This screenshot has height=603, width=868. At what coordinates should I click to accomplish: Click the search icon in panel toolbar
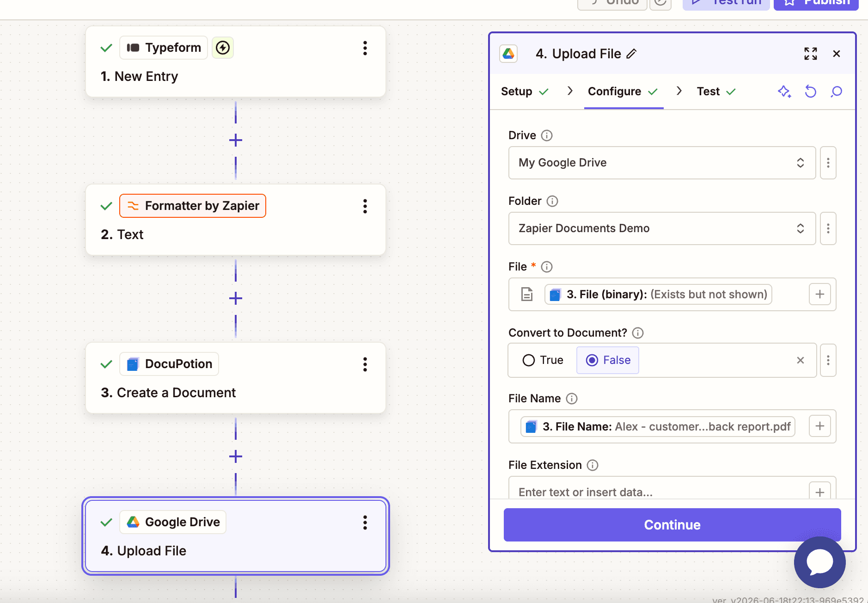coord(836,92)
